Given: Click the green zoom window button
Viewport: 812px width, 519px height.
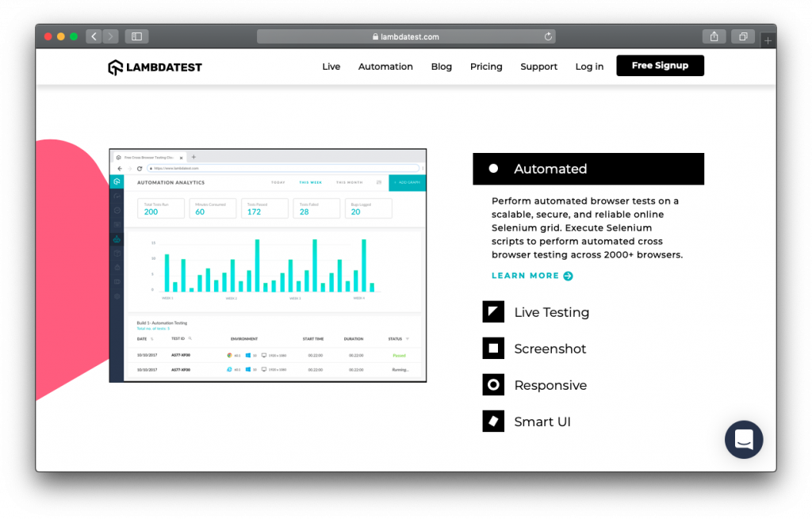Looking at the screenshot, I should 74,36.
